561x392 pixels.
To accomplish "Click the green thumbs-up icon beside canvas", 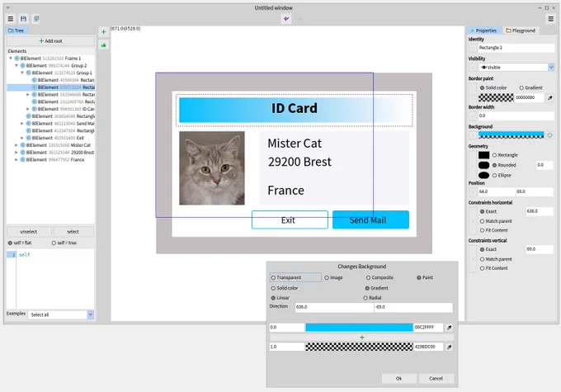I will click(104, 45).
